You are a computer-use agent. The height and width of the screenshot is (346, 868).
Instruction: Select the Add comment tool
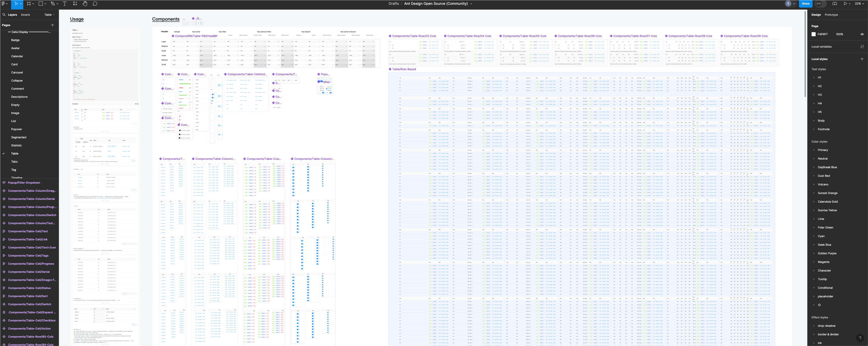[95, 4]
